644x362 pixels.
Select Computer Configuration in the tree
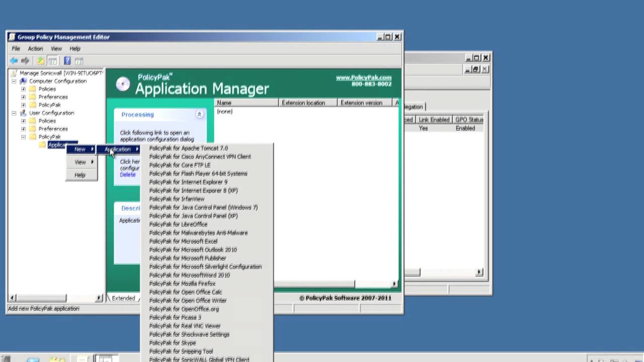(57, 81)
